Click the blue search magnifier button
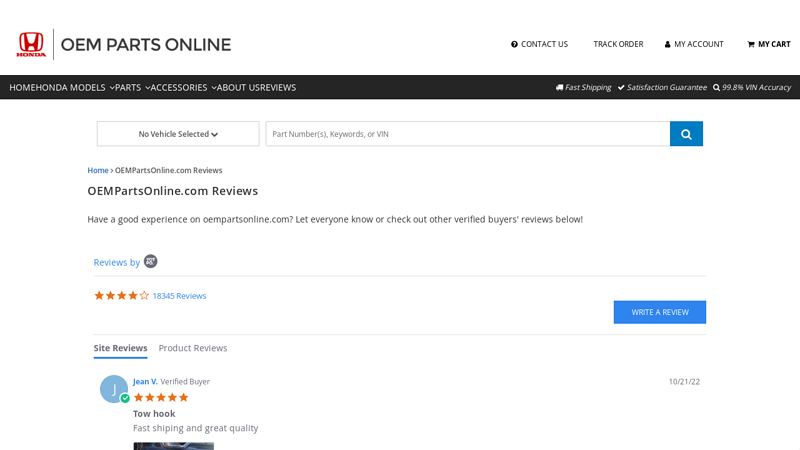The height and width of the screenshot is (450, 800). click(x=686, y=134)
